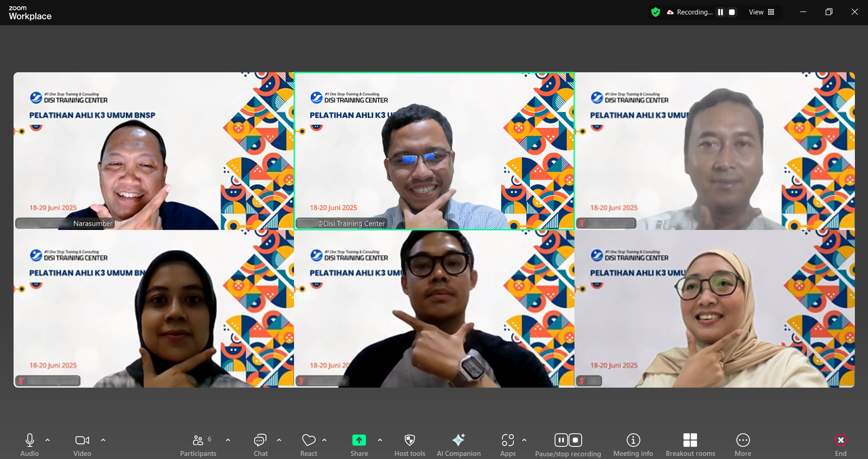Open the Participants panel
This screenshot has width=868, height=459.
[x=198, y=444]
